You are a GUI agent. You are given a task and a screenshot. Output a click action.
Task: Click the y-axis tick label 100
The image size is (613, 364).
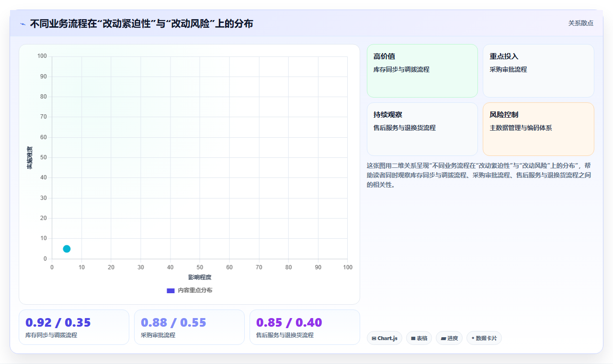(42, 56)
